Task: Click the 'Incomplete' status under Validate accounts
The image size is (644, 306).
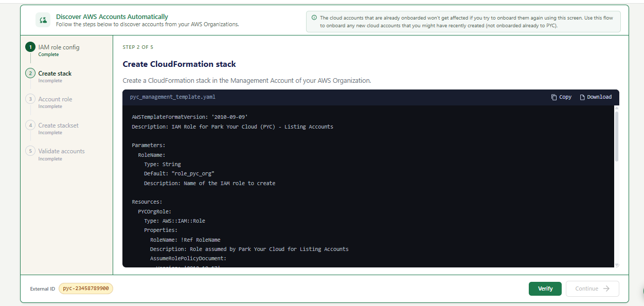Action: (x=50, y=159)
